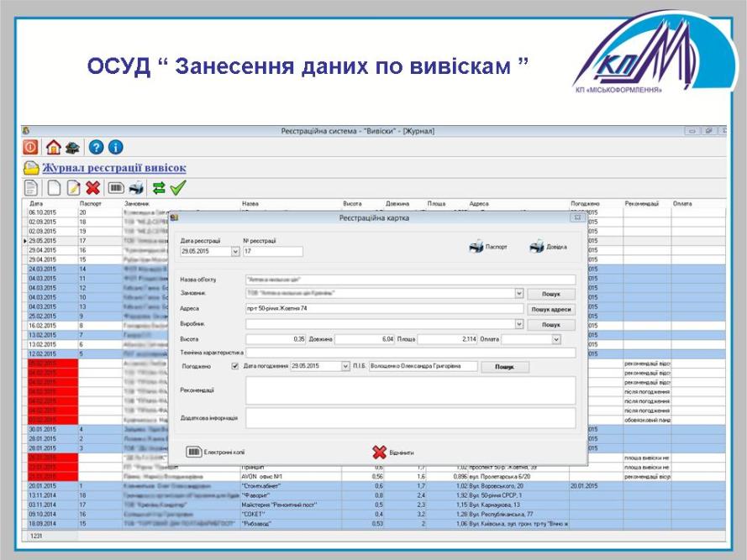Open the Дата погодження date picker
This screenshot has width=747, height=560.
[x=345, y=366]
